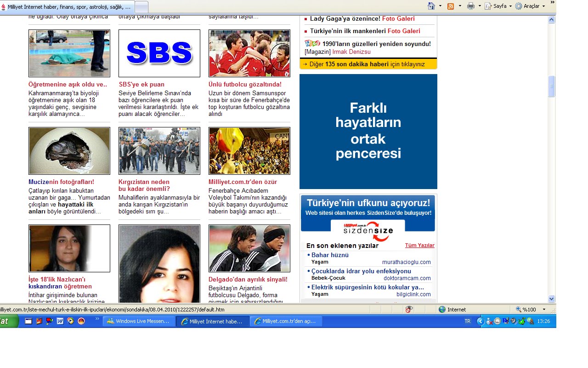Launch Windows Media Player from quick launch

(70, 321)
